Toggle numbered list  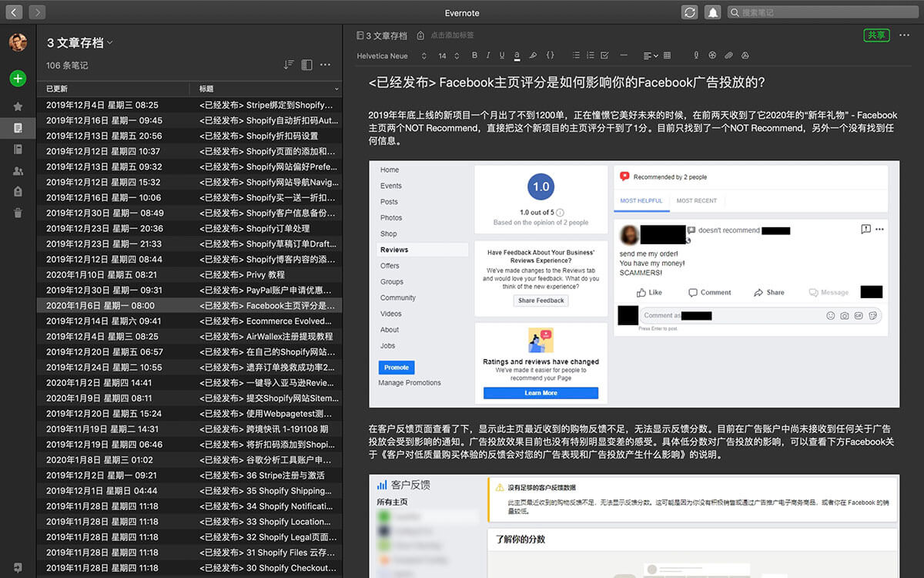pos(591,55)
